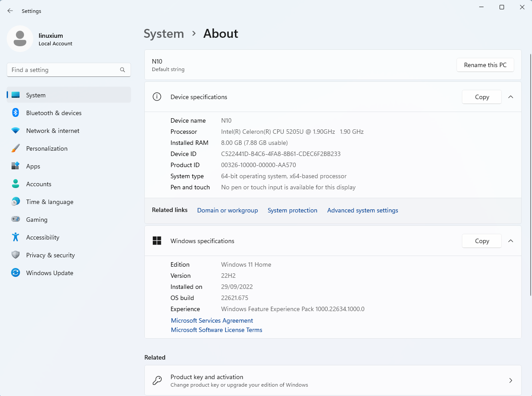Open Microsoft Software License Terms link

point(216,330)
